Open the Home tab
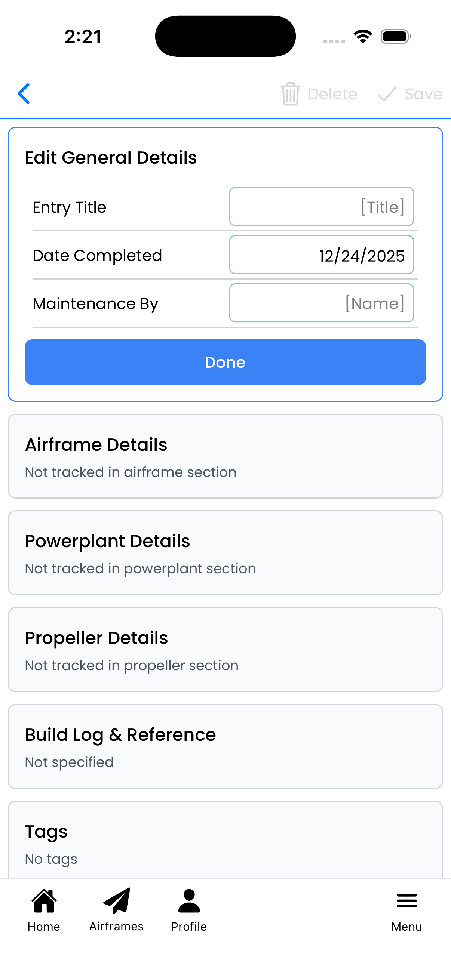451x980 pixels. (44, 910)
